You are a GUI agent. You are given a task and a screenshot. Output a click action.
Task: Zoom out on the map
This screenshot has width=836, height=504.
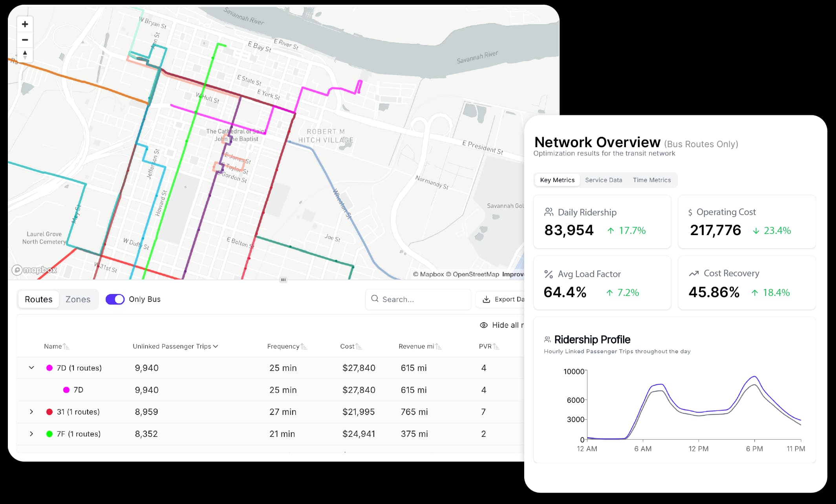(25, 40)
